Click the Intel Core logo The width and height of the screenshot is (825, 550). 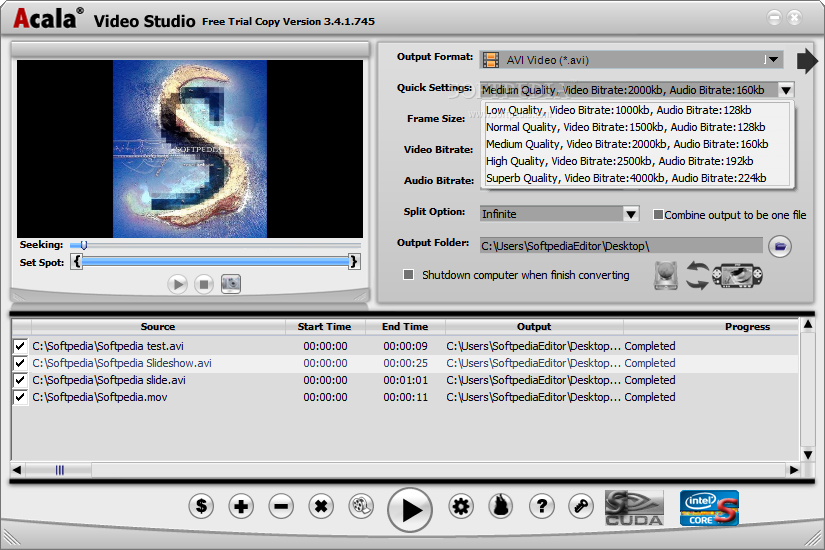tap(709, 508)
